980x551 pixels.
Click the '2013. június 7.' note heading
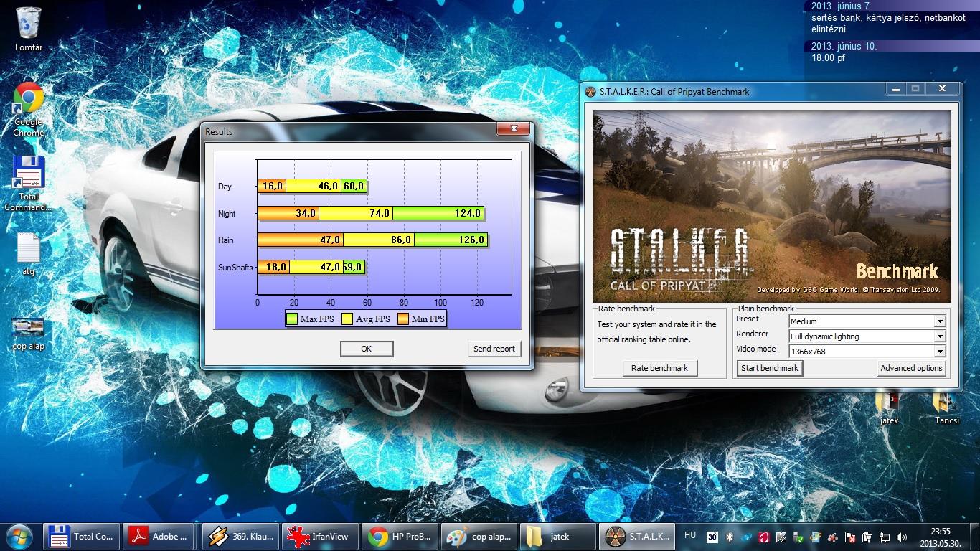tap(841, 6)
